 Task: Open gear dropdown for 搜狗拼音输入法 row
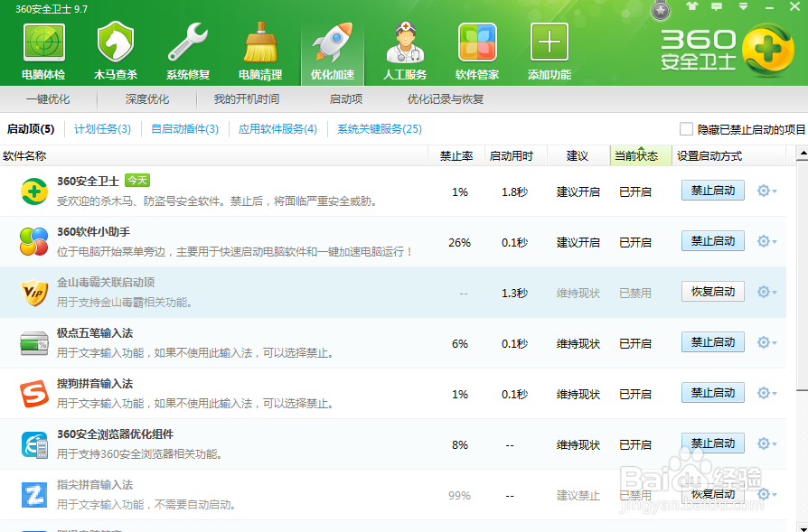766,393
